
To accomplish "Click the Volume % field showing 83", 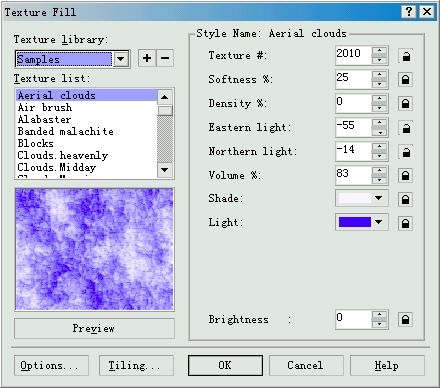I will coord(353,175).
